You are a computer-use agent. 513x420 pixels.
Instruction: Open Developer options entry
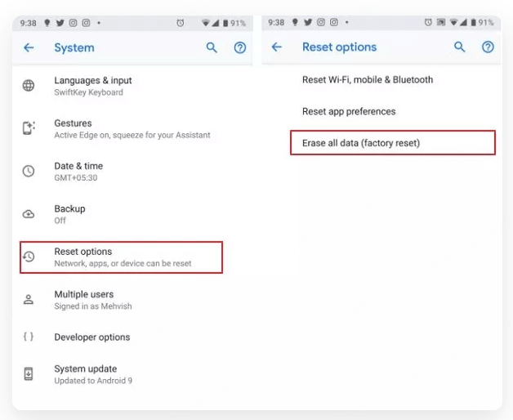[91, 337]
